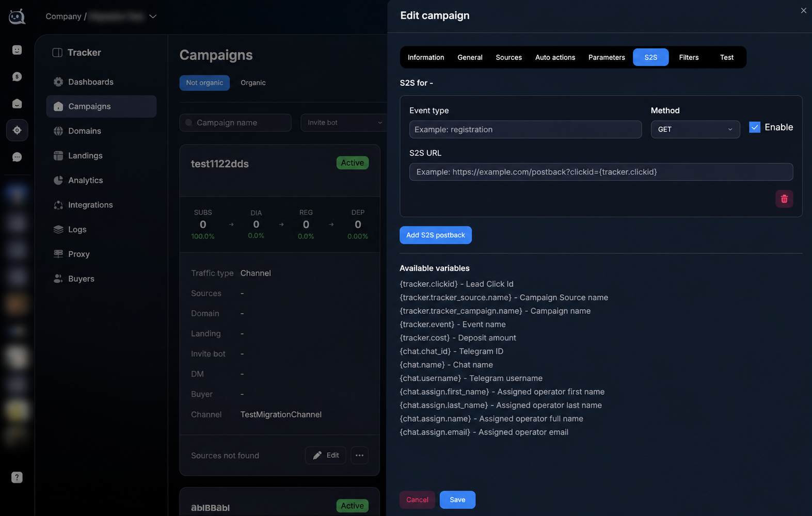
Task: Untick the Enable checkbox
Action: tap(755, 127)
